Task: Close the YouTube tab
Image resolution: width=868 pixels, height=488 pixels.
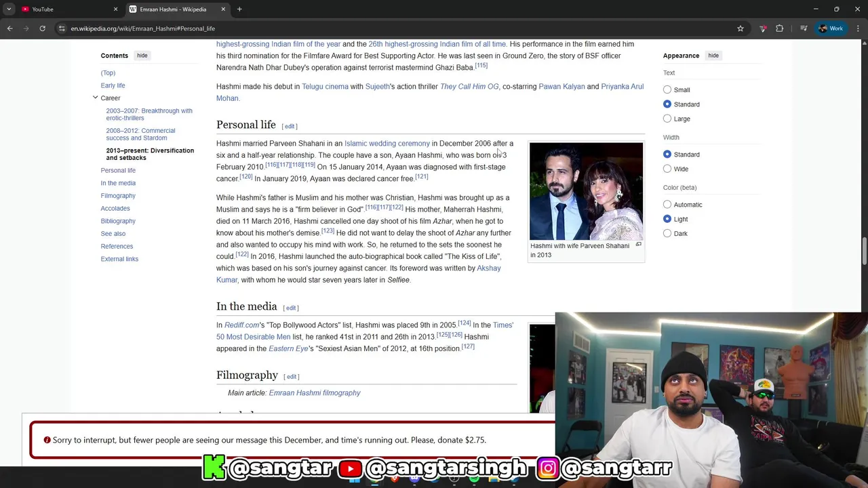Action: click(x=115, y=9)
